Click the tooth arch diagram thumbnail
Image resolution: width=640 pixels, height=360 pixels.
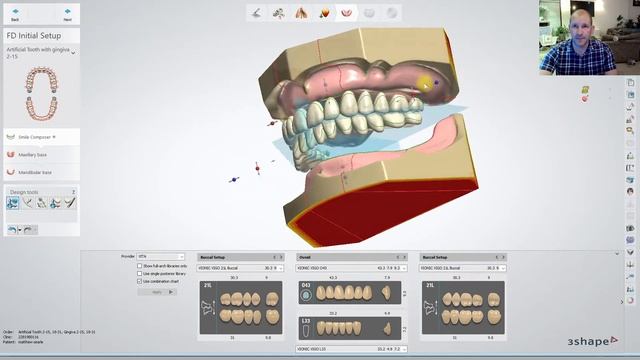click(42, 94)
